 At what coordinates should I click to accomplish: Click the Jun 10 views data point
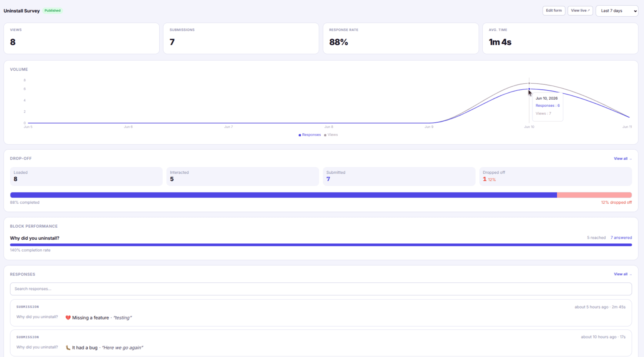[x=529, y=83]
